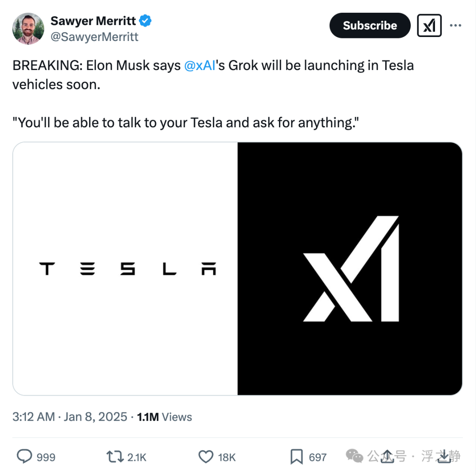This screenshot has height=475, width=476.
Task: Click the share upload arrow icon
Action: coord(387,456)
